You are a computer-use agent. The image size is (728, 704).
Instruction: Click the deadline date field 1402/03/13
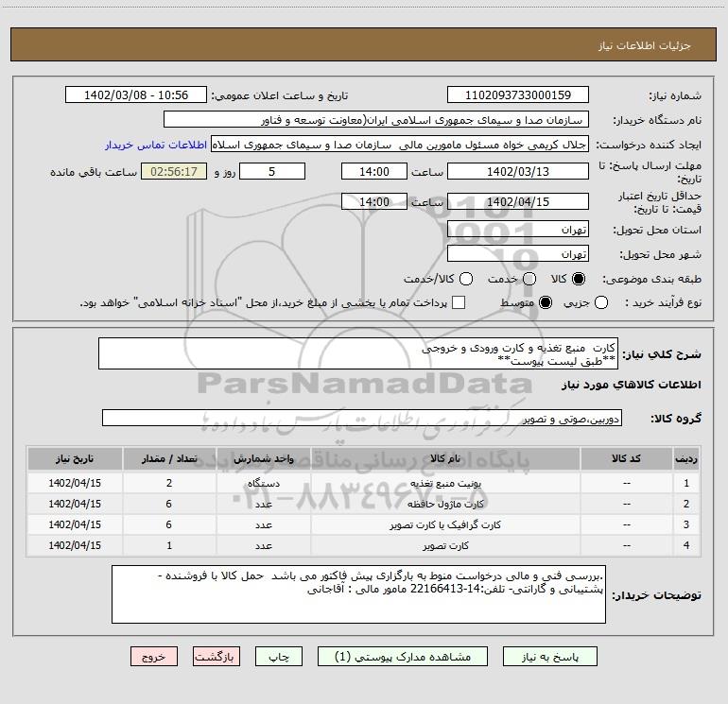point(518,171)
